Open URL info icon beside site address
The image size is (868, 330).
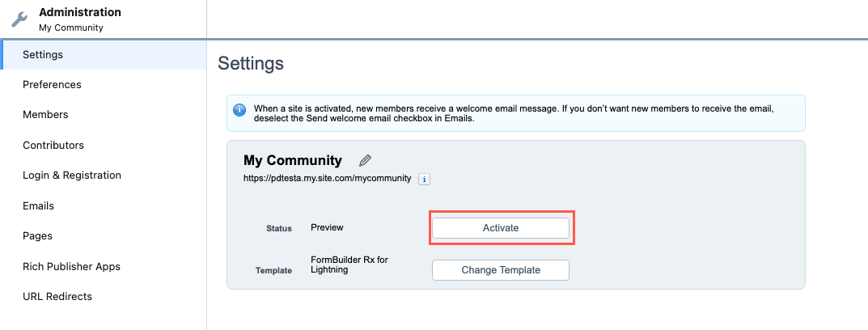pyautogui.click(x=424, y=179)
